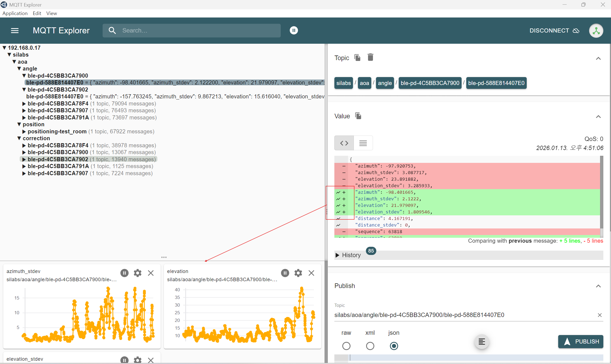Click the aoa topic breadcrumb
This screenshot has width=611, height=364.
364,83
